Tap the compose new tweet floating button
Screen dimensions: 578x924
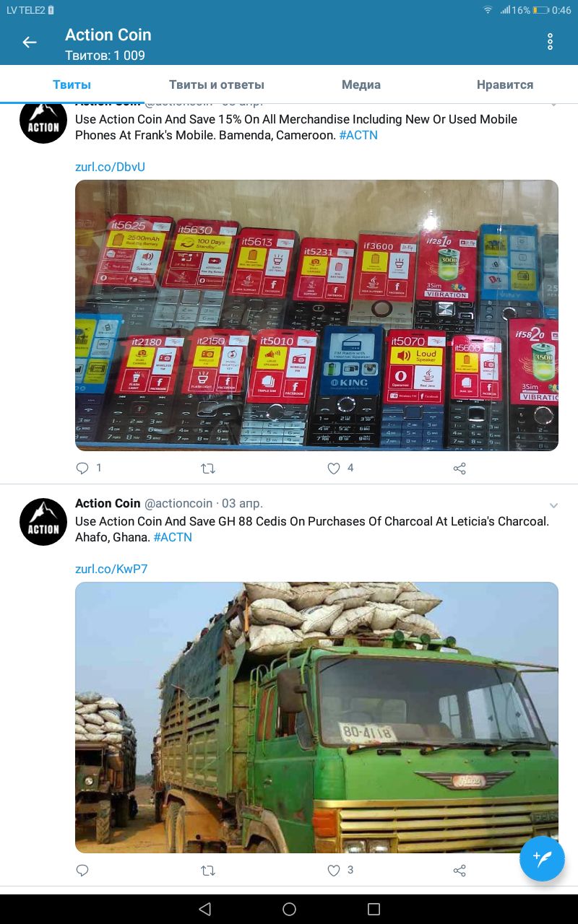coord(542,859)
